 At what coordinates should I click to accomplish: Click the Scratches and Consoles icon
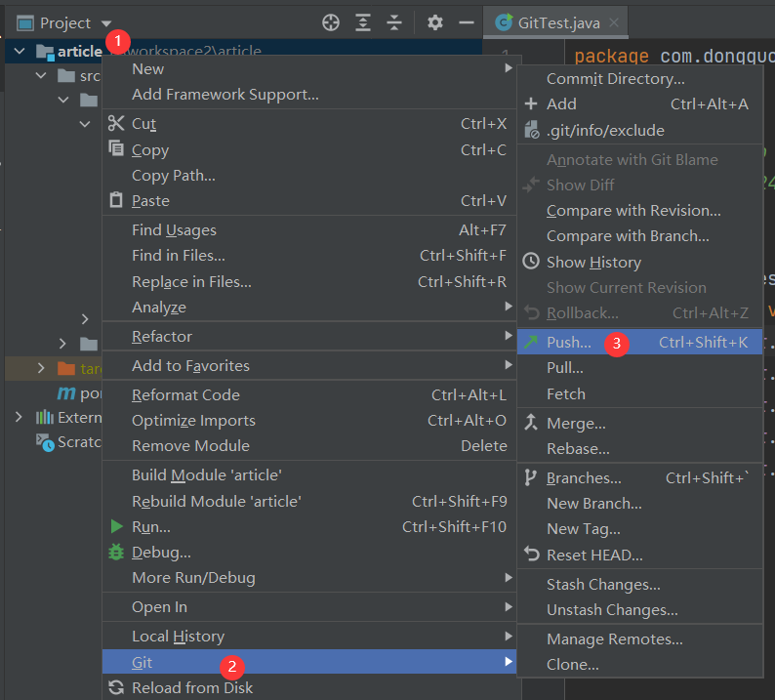[45, 442]
